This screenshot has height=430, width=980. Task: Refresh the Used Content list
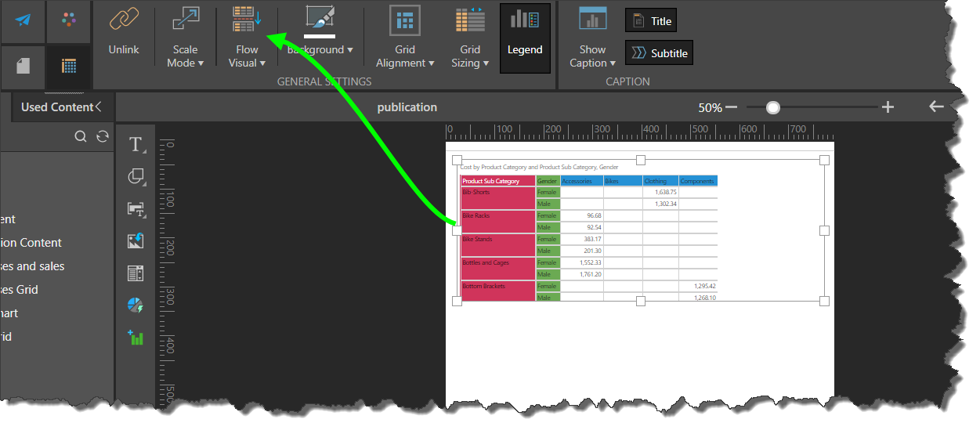(103, 137)
